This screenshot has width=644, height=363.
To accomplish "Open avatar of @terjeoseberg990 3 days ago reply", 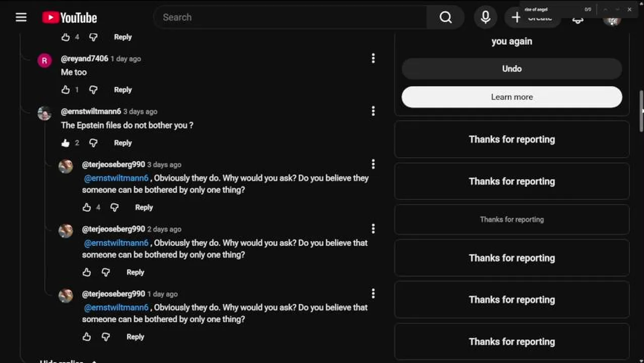I will 66,166.
